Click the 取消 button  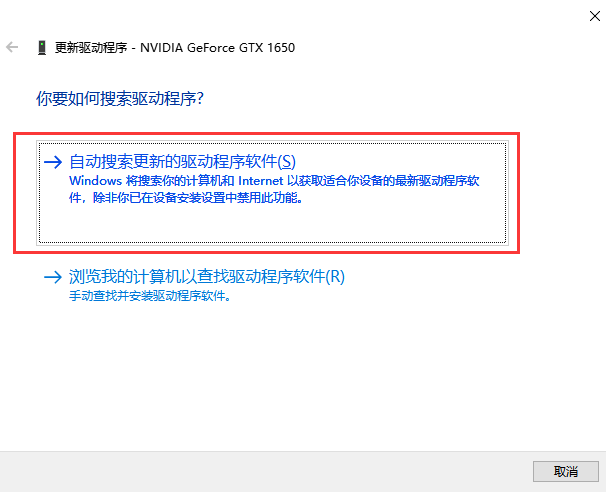[x=565, y=471]
